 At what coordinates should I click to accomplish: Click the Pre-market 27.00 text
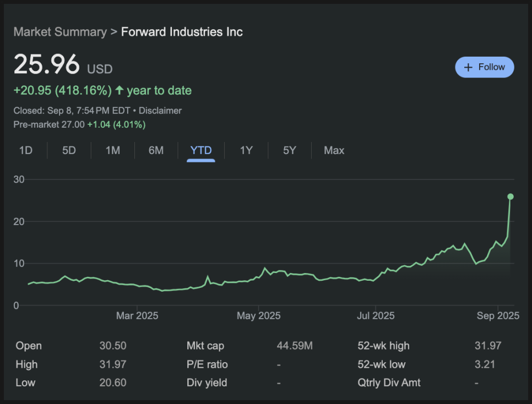click(49, 124)
